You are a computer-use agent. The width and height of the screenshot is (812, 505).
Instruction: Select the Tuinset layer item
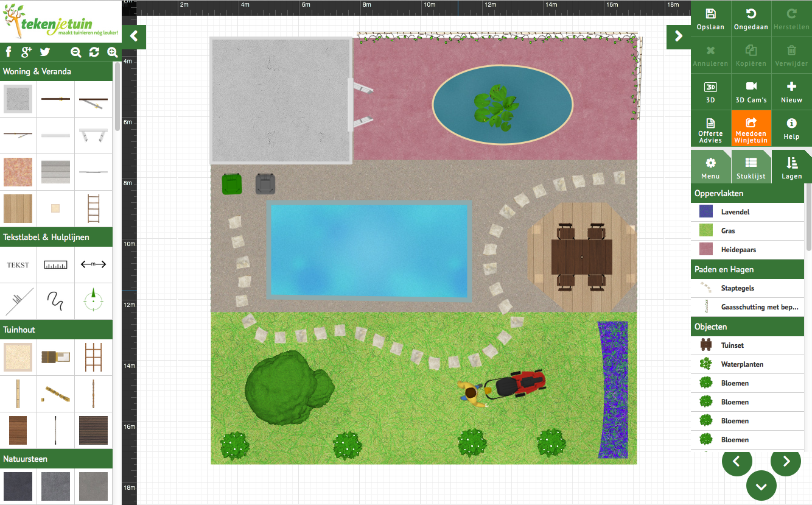pyautogui.click(x=733, y=345)
